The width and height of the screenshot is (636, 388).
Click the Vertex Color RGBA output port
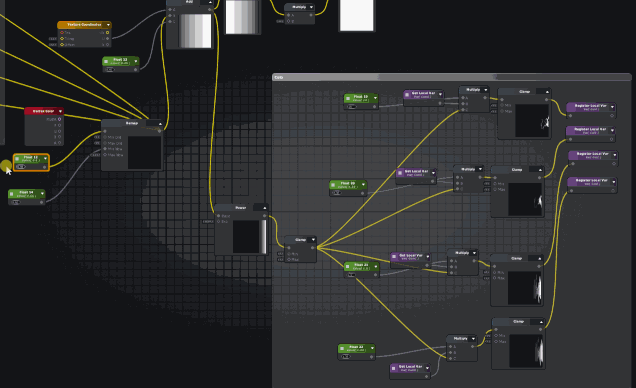(59, 119)
